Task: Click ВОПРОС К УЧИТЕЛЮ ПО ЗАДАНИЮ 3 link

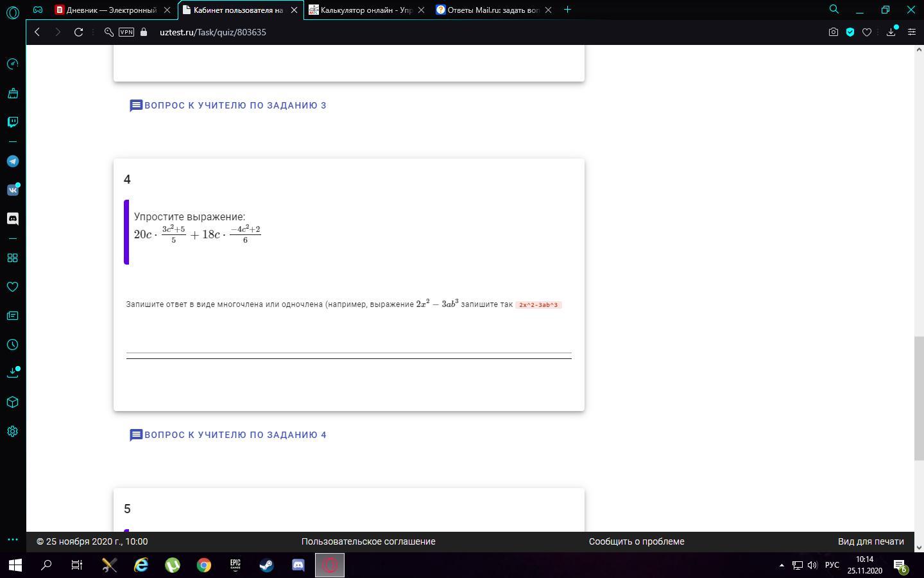Action: (228, 105)
